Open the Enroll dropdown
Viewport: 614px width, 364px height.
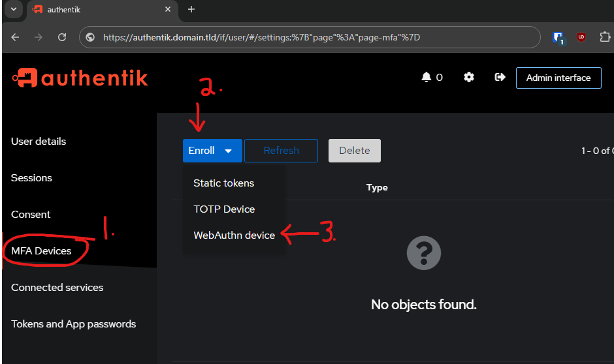click(212, 151)
